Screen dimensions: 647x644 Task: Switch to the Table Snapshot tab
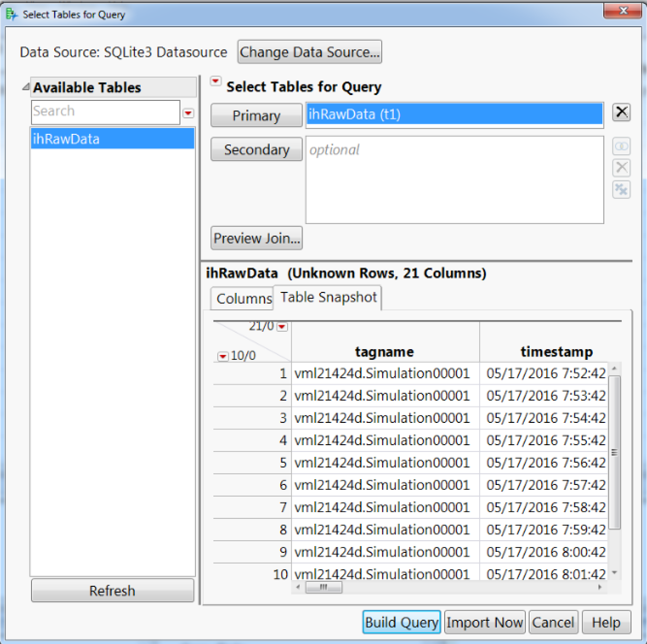click(x=327, y=297)
